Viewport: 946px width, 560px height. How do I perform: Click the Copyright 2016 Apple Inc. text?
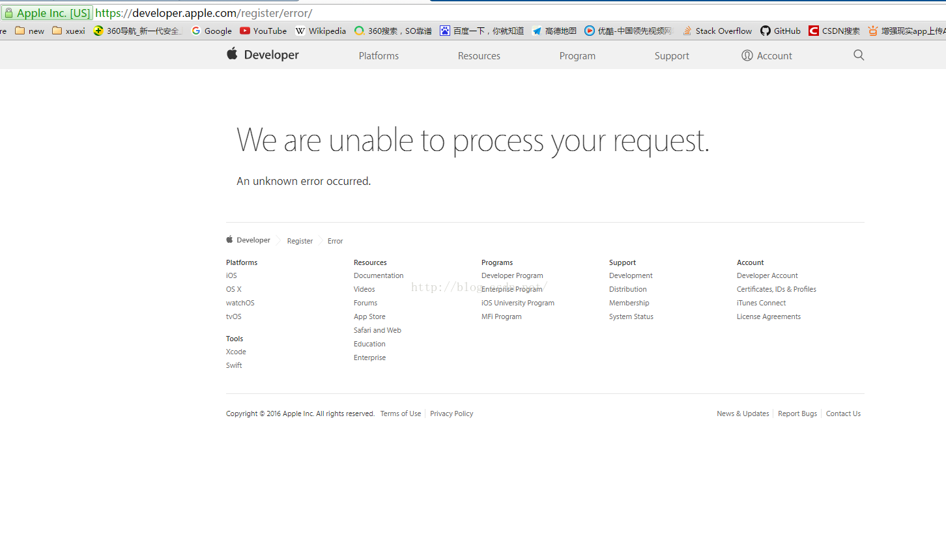[x=300, y=413]
